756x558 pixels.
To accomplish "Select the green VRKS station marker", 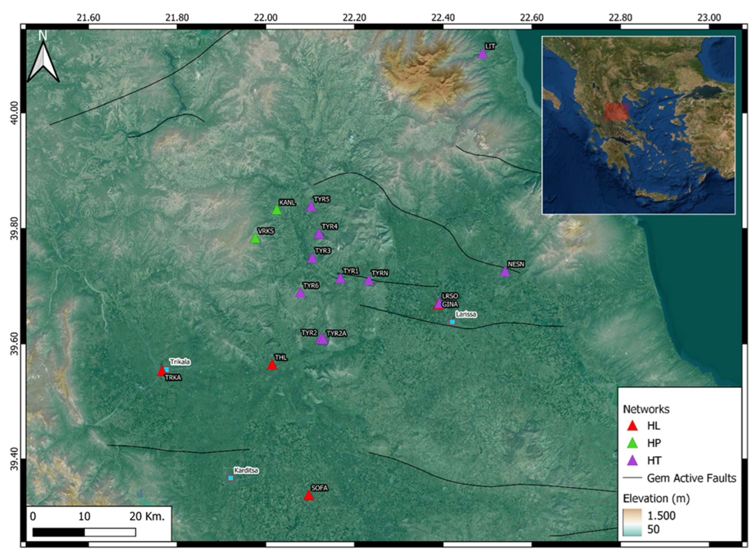I will click(255, 239).
